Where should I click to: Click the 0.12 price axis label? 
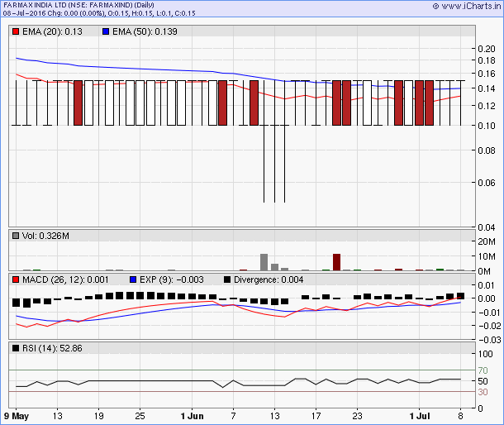(x=487, y=106)
